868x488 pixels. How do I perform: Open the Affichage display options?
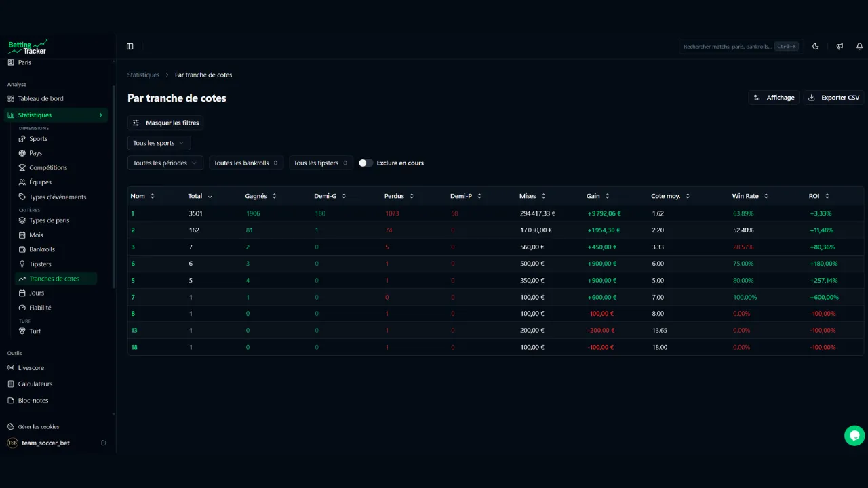click(774, 98)
